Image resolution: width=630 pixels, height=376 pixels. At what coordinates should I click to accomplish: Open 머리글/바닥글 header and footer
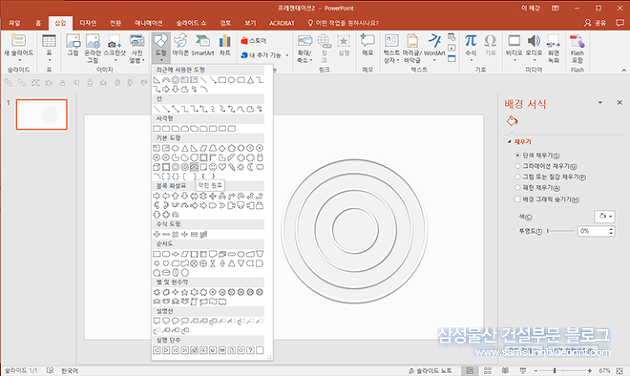[412, 48]
